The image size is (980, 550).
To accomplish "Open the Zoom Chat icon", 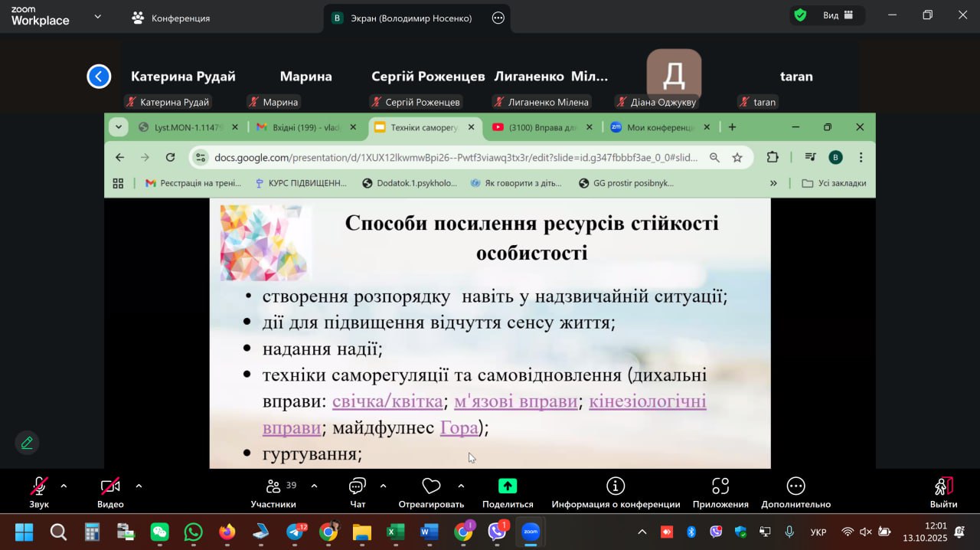I will (x=358, y=486).
